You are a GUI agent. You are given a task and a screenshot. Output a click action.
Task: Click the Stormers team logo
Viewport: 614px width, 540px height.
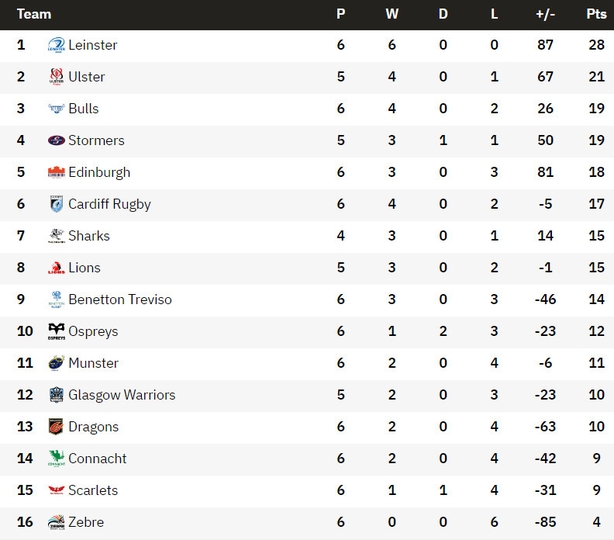coord(56,141)
